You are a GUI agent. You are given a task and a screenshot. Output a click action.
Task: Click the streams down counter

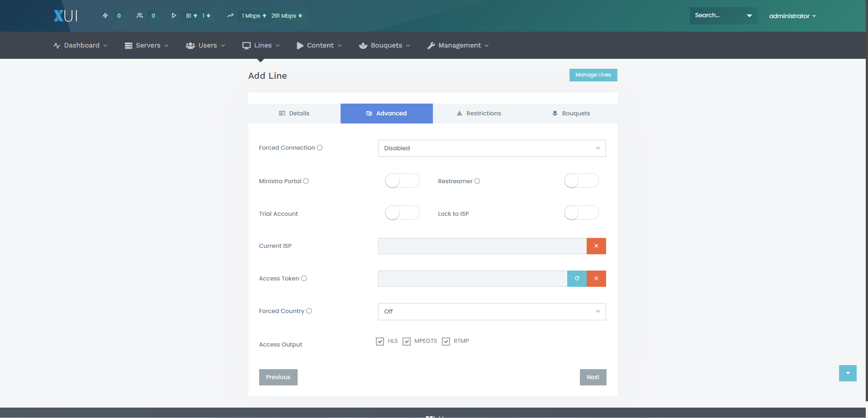[x=206, y=16]
